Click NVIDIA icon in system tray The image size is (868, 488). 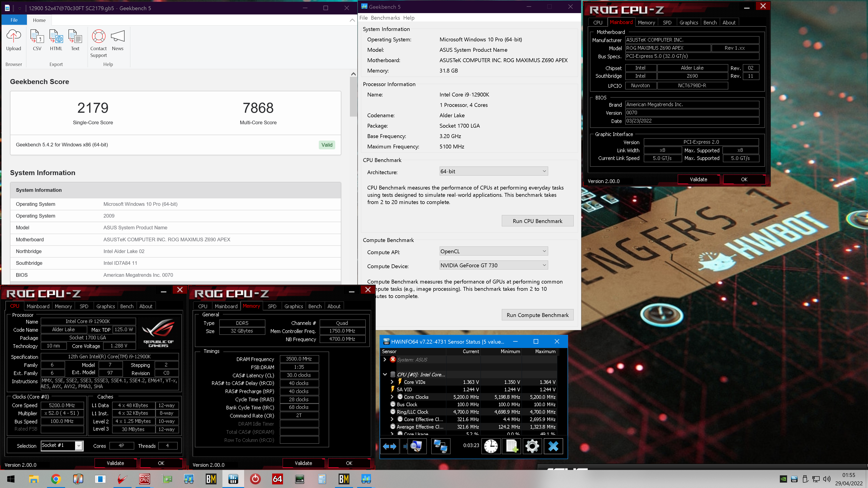pos(783,479)
